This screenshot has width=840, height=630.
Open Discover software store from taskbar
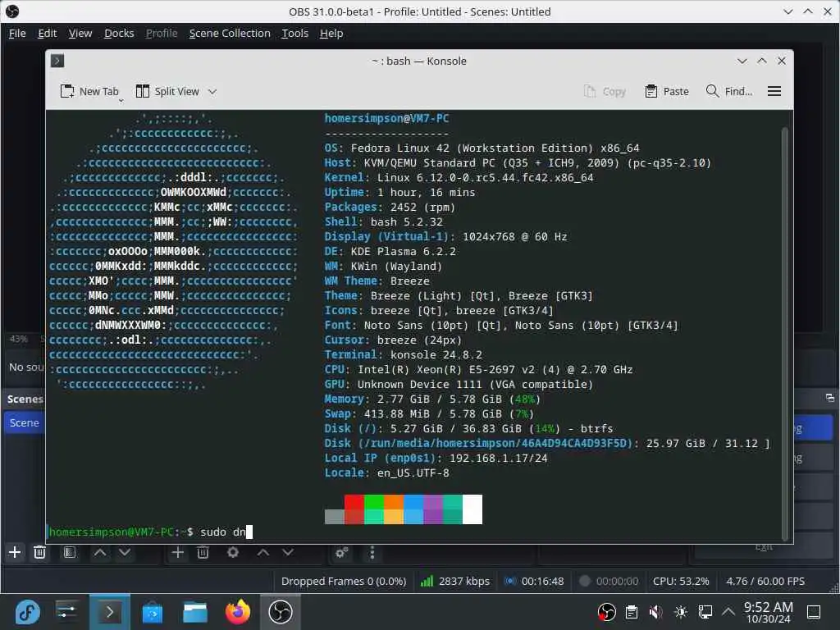pos(152,612)
